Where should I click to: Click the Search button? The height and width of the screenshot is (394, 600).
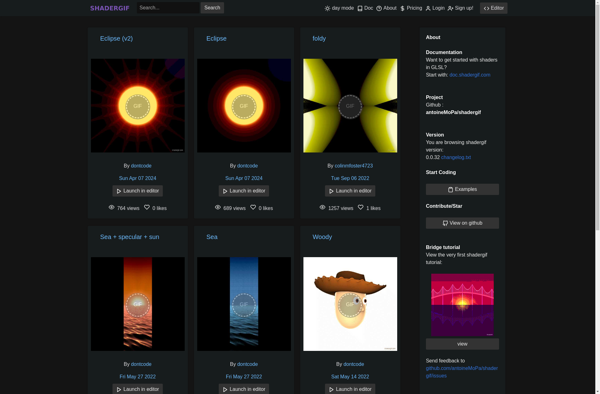pyautogui.click(x=212, y=8)
